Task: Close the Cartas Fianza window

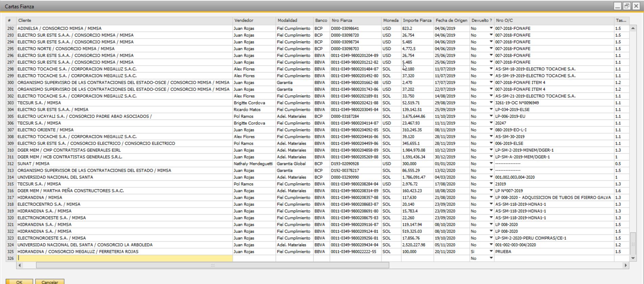Action: tap(636, 6)
